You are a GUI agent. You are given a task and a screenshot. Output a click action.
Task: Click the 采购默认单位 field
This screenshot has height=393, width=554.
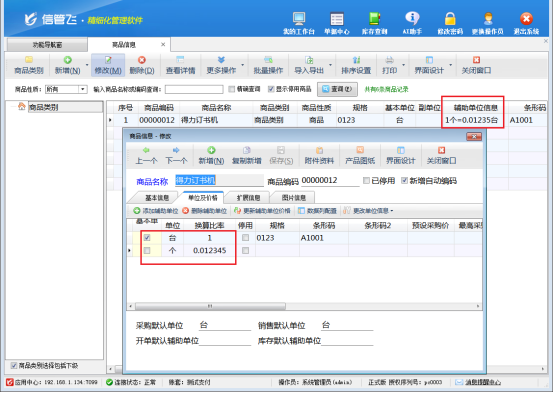[225, 325]
